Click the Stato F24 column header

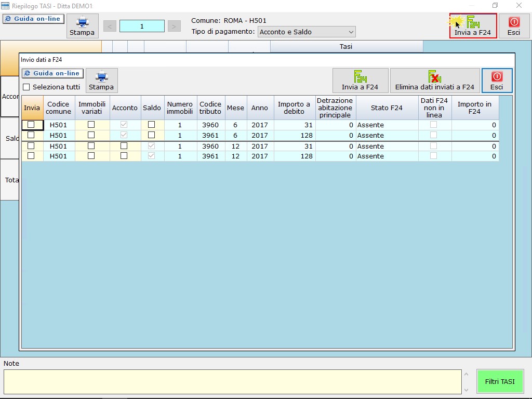(387, 108)
